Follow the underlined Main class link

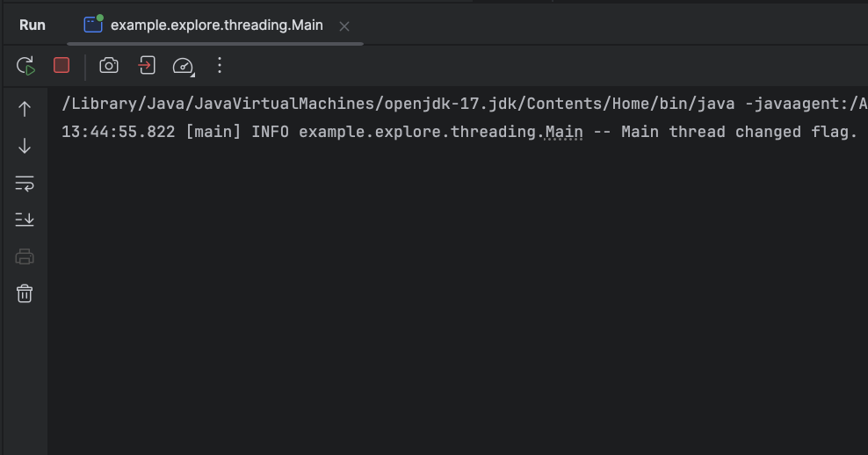[x=564, y=132]
